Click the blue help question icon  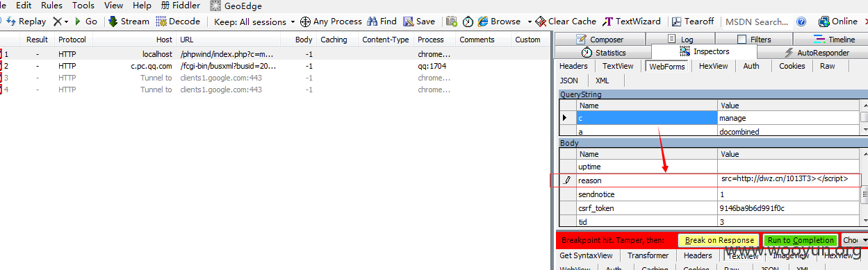tap(801, 22)
